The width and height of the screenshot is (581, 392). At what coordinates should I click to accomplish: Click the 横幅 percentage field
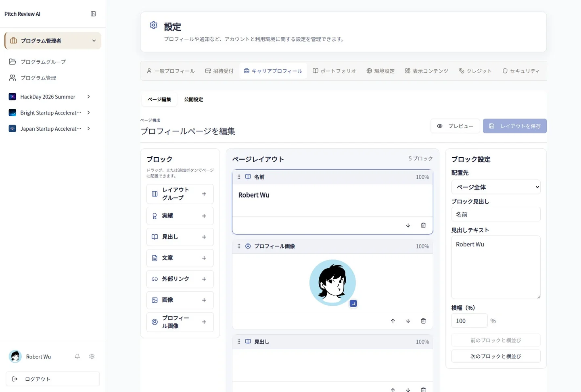[x=469, y=321]
